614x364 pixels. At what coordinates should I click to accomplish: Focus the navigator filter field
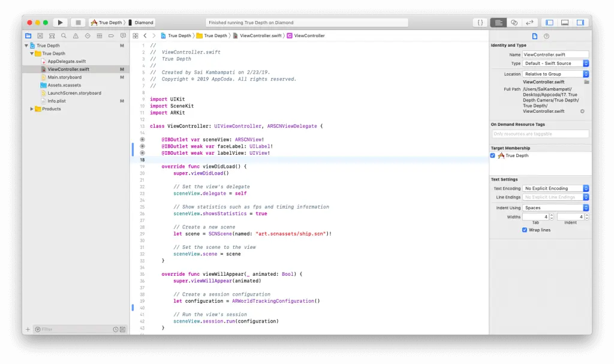point(73,330)
